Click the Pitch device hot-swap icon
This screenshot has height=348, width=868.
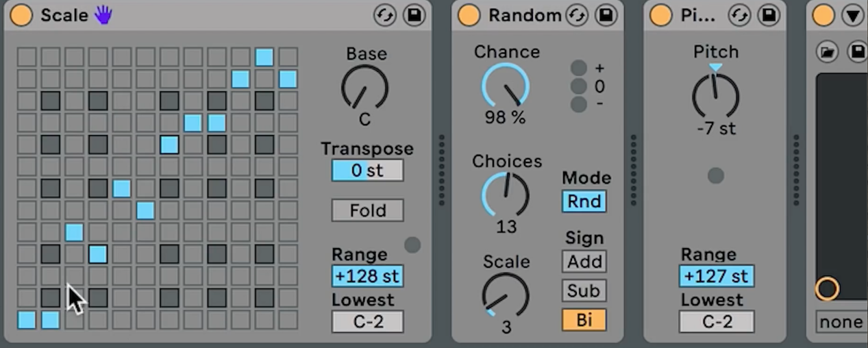click(739, 15)
